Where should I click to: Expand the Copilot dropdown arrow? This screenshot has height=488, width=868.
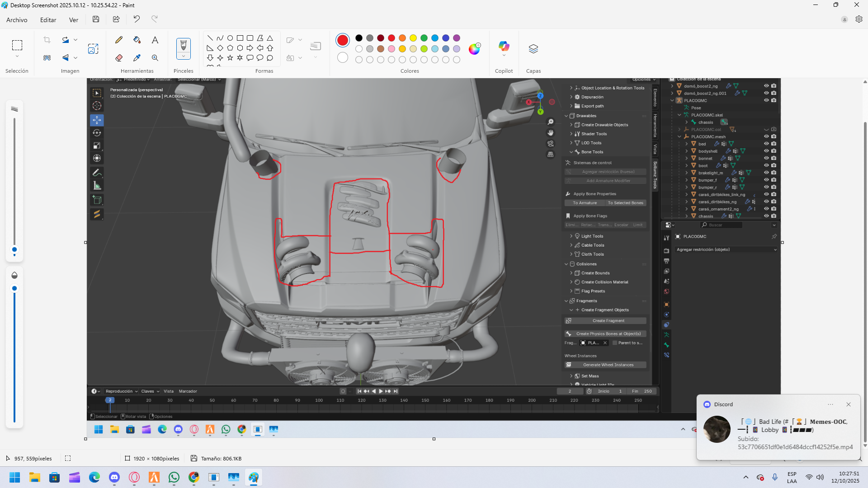(504, 56)
